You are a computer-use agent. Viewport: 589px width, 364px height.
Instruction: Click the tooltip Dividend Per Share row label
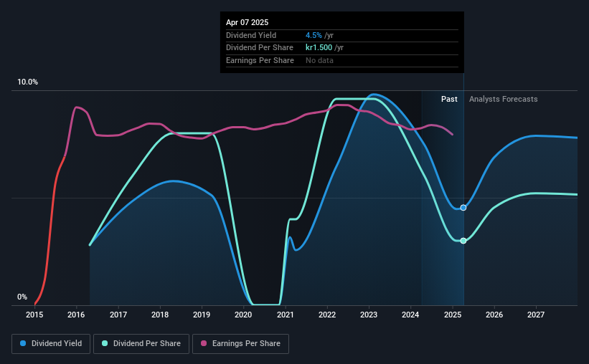coord(260,48)
